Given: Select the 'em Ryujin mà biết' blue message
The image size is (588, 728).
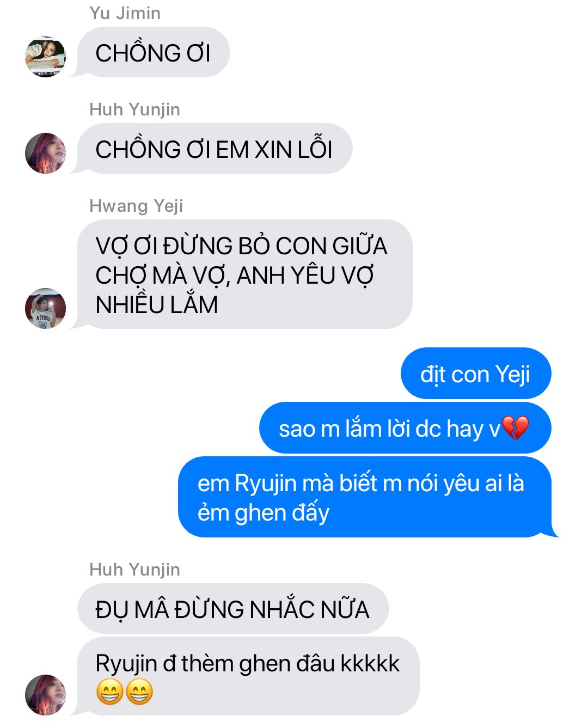Looking at the screenshot, I should (365, 497).
